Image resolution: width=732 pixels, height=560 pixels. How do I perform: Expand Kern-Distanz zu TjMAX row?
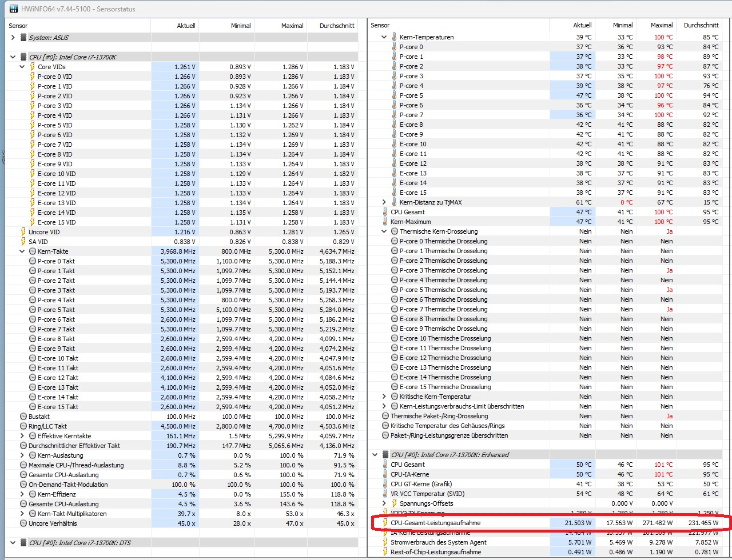(384, 202)
